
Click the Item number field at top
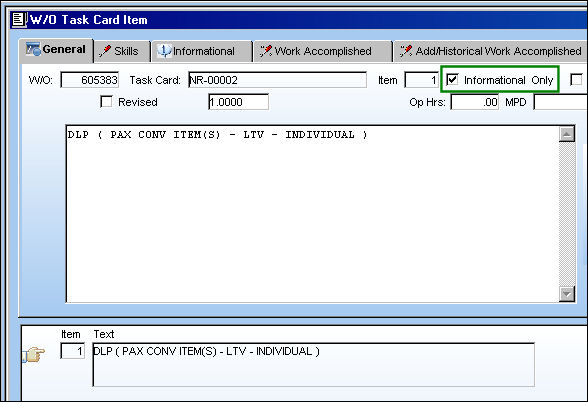tap(422, 80)
